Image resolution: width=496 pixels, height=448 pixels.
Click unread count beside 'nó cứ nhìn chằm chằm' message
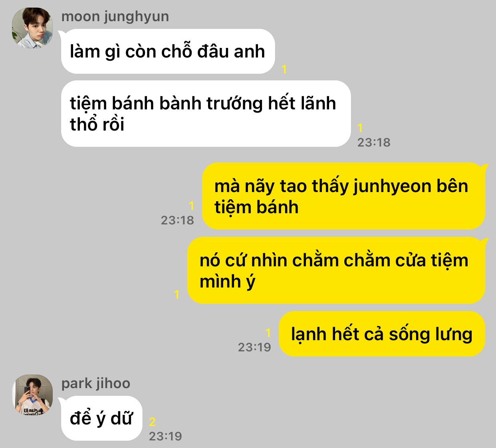(177, 295)
